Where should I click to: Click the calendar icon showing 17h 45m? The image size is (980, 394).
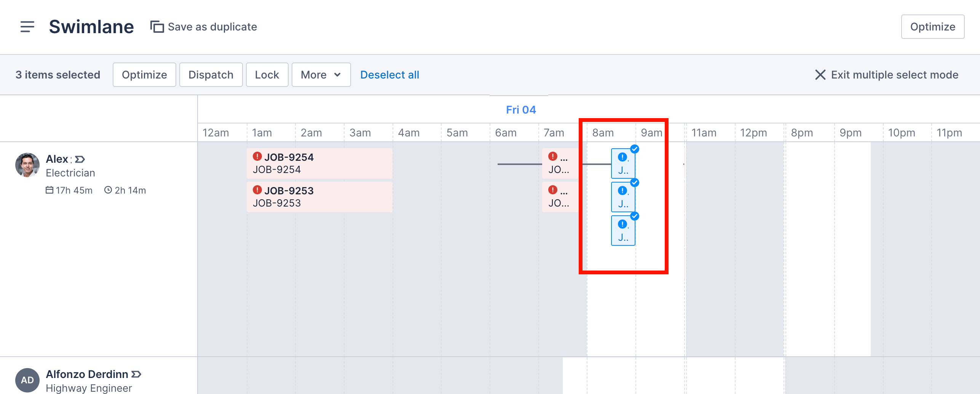click(49, 190)
